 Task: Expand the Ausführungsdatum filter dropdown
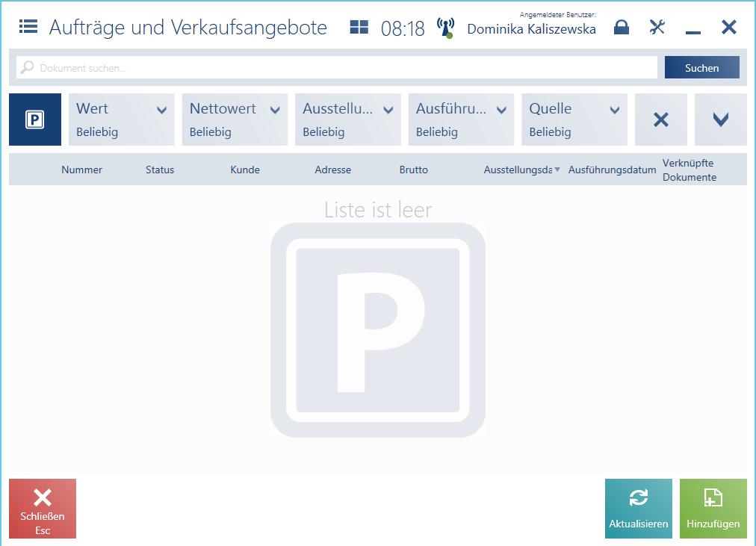(461, 120)
